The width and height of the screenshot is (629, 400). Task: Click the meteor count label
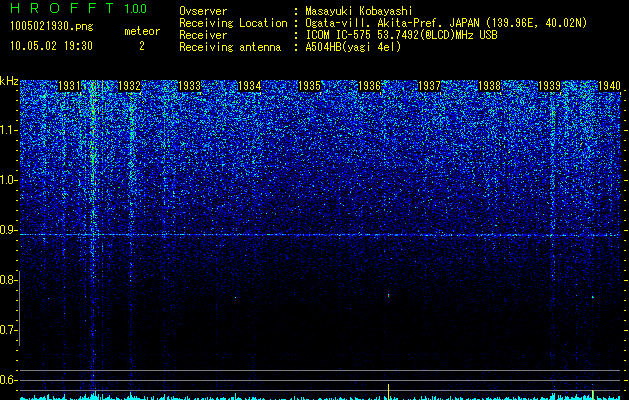coord(142,31)
